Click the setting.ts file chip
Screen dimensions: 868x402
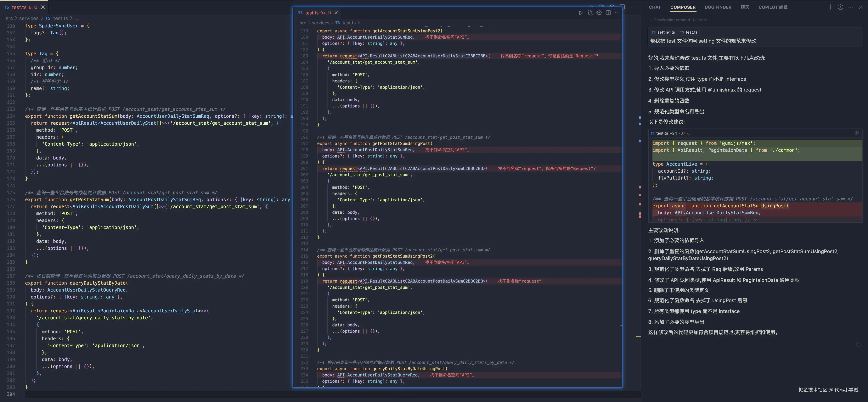663,32
